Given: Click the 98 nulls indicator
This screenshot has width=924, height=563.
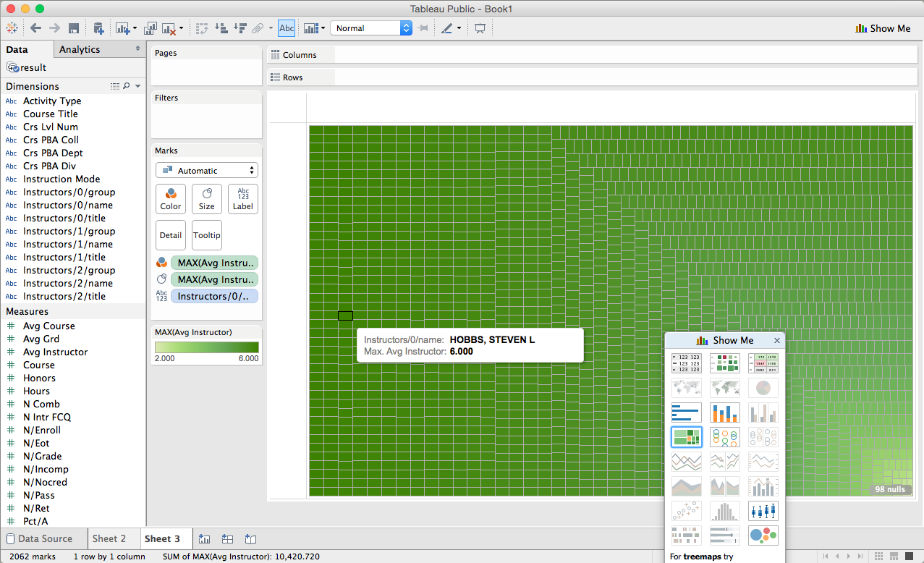Looking at the screenshot, I should point(889,489).
